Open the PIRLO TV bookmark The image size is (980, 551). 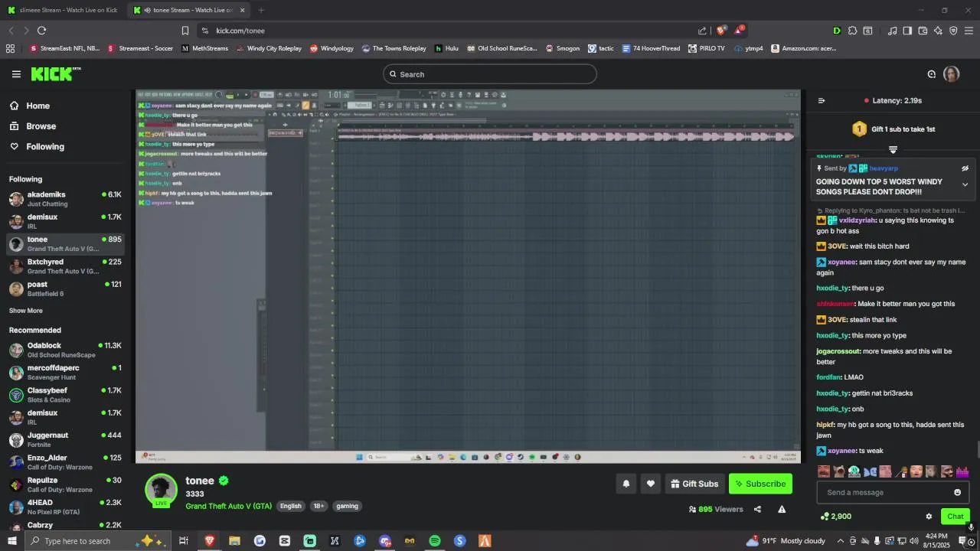(706, 48)
